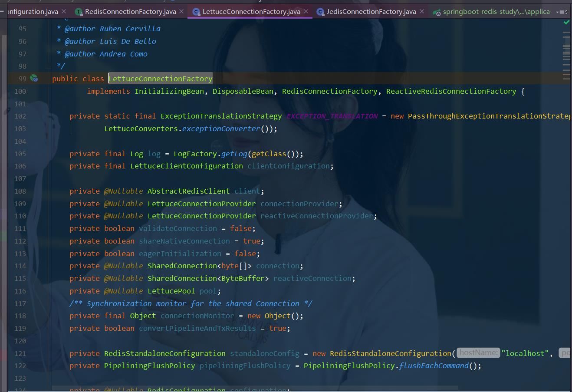This screenshot has width=572, height=392.
Task: Click the RedisConnectionFactory.java interface file icon
Action: coord(79,12)
